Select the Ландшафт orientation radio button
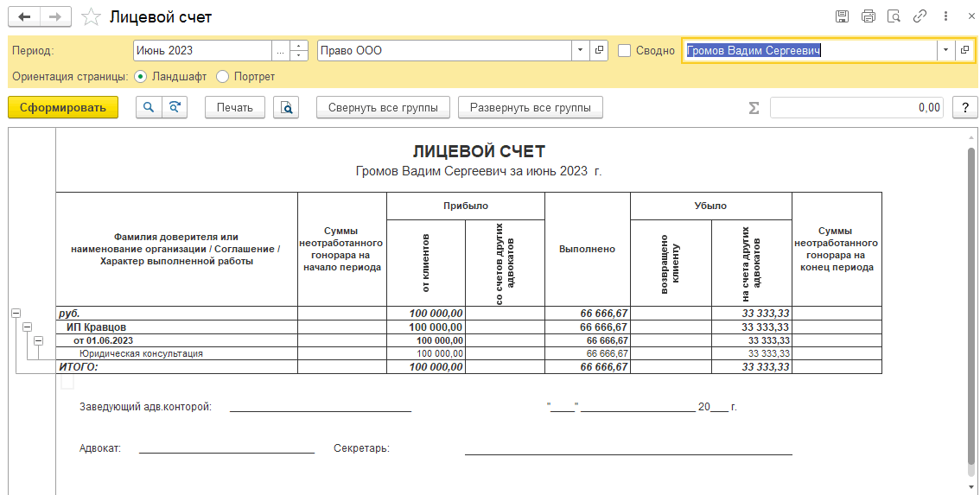 pyautogui.click(x=141, y=77)
